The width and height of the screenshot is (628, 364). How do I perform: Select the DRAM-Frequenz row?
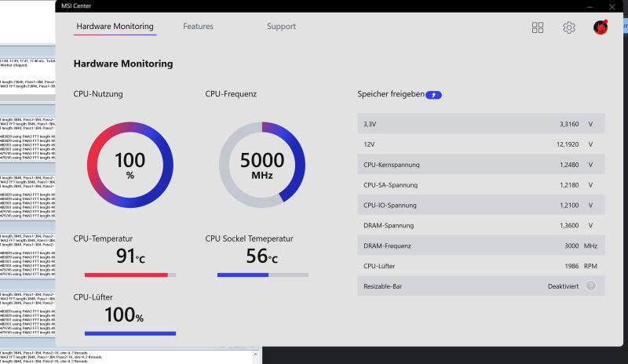[481, 246]
